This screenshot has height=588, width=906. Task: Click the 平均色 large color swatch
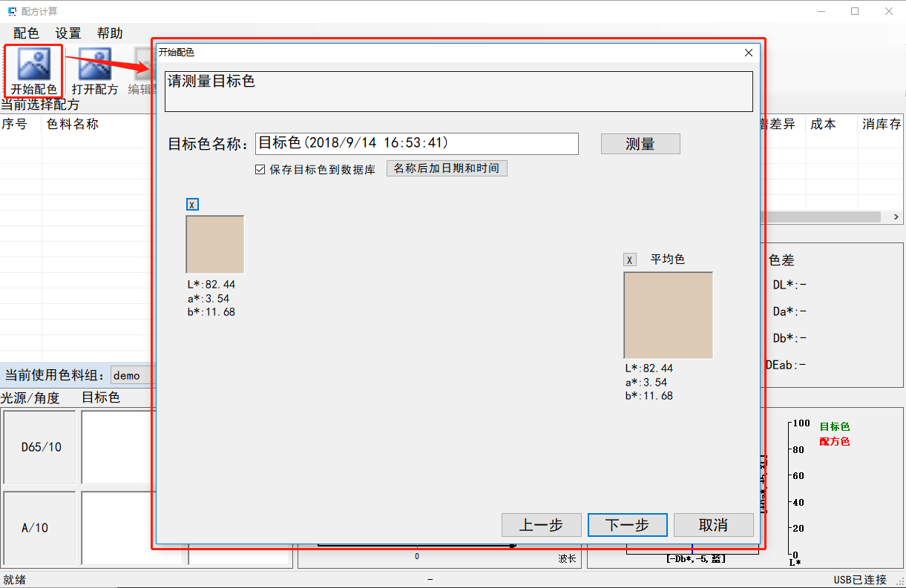coord(668,315)
